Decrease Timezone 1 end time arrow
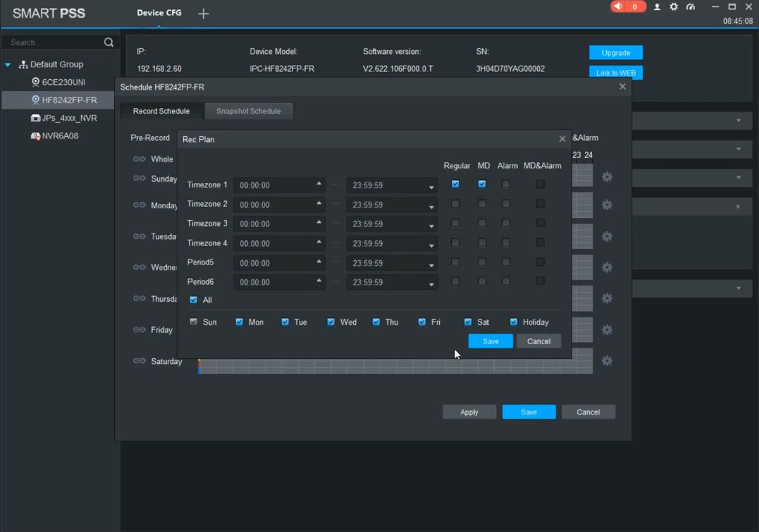The height and width of the screenshot is (532, 759). (431, 187)
